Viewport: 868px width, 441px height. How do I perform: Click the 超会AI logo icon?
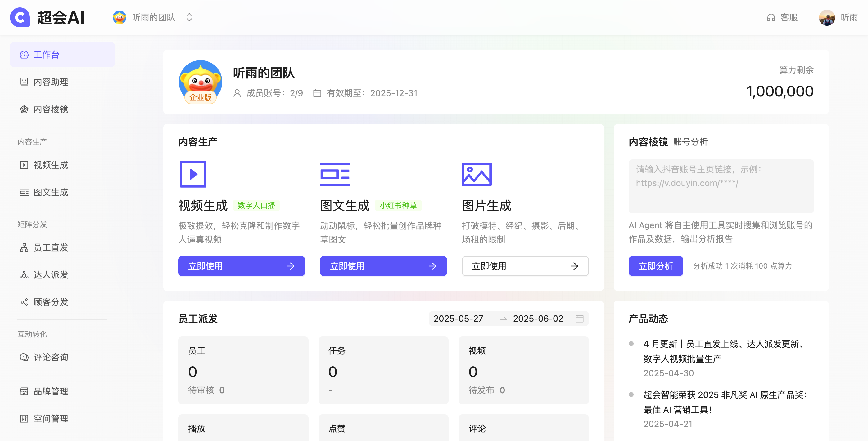tap(20, 17)
